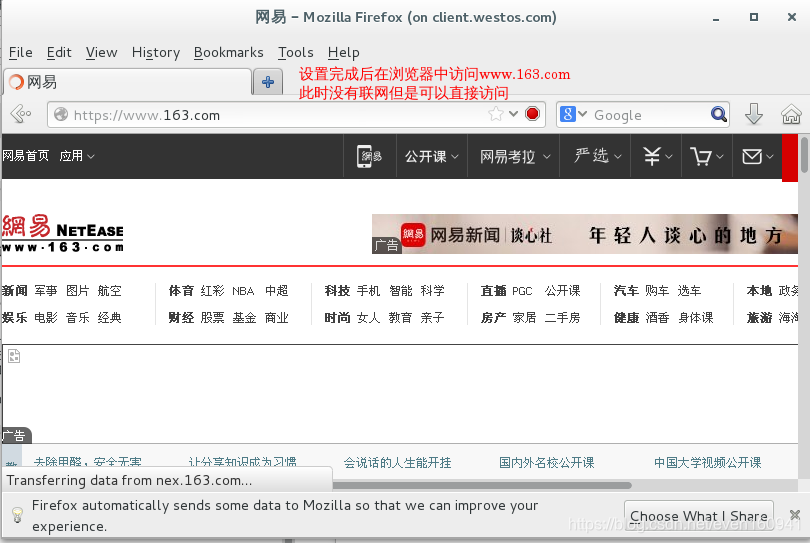
Task: Open the 中国大学视频公开课 link
Action: coord(708,462)
